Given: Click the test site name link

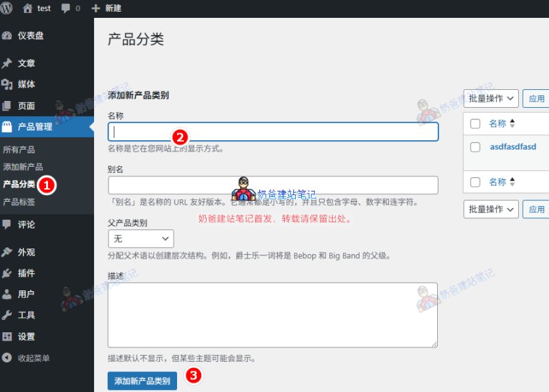Looking at the screenshot, I should coord(44,8).
